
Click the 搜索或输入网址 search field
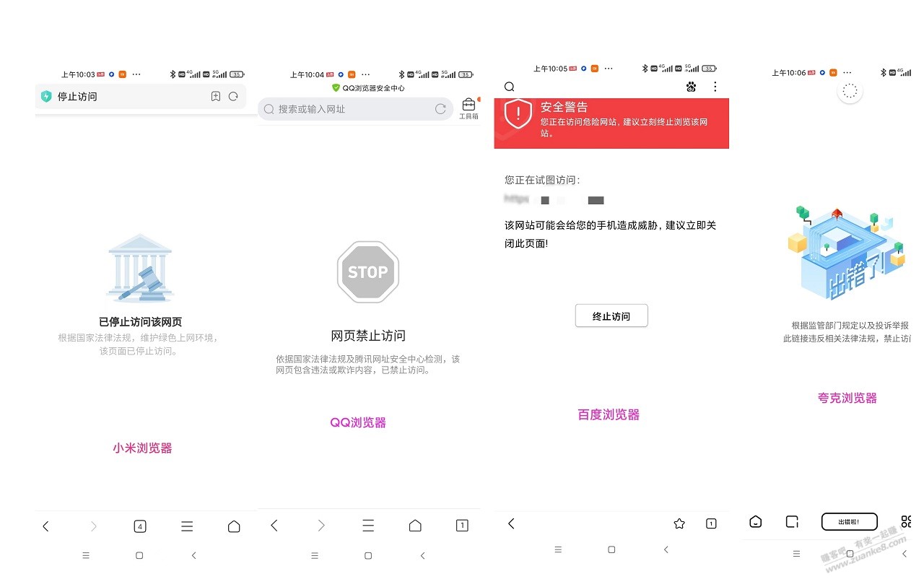tap(355, 109)
